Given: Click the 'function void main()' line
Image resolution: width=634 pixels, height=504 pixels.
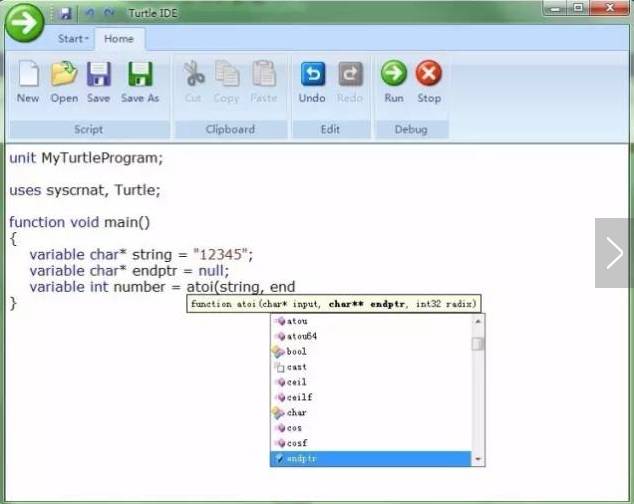Looking at the screenshot, I should [x=79, y=222].
